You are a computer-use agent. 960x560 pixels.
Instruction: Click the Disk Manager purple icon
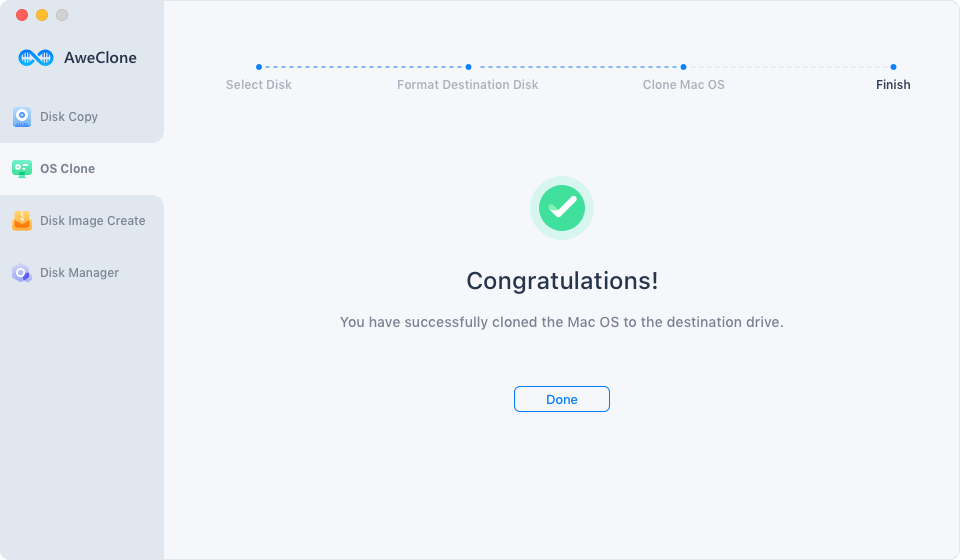[22, 273]
